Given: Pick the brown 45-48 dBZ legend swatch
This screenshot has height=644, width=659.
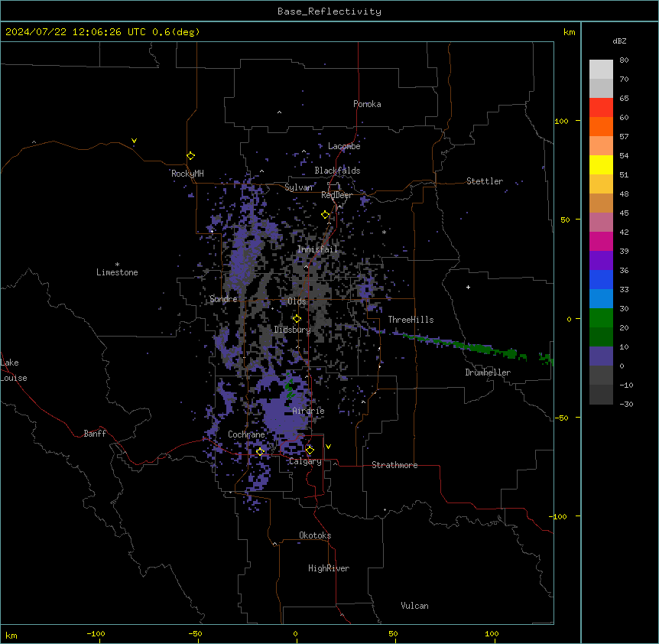Looking at the screenshot, I should pos(601,203).
